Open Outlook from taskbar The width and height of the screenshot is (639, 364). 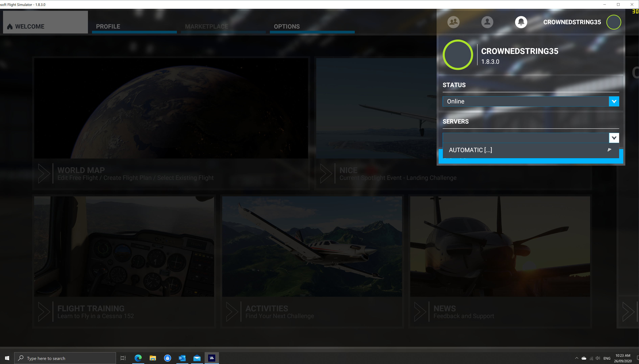[182, 358]
